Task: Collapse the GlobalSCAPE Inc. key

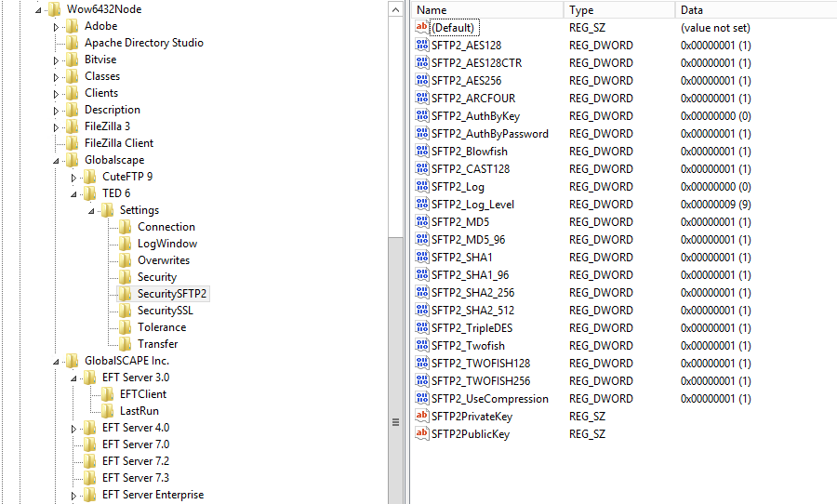Action: [x=56, y=362]
